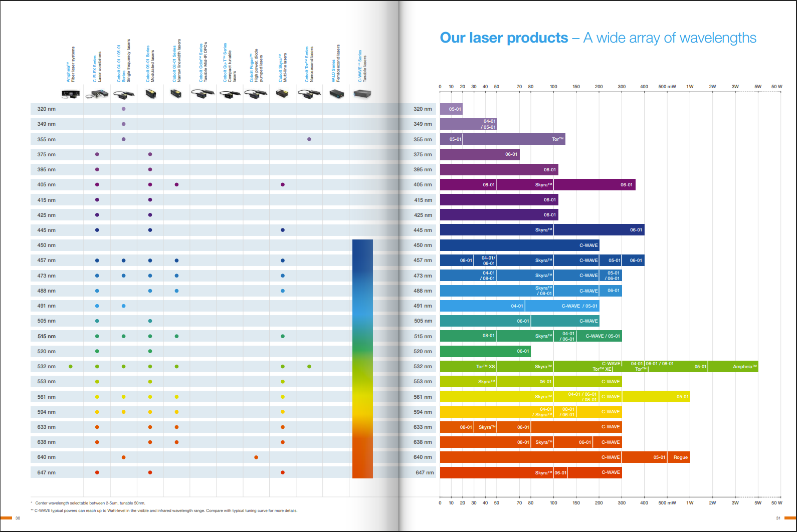This screenshot has width=797, height=532.
Task: Click the C-WAVE bar at 450 nm
Action: pyautogui.click(x=519, y=245)
